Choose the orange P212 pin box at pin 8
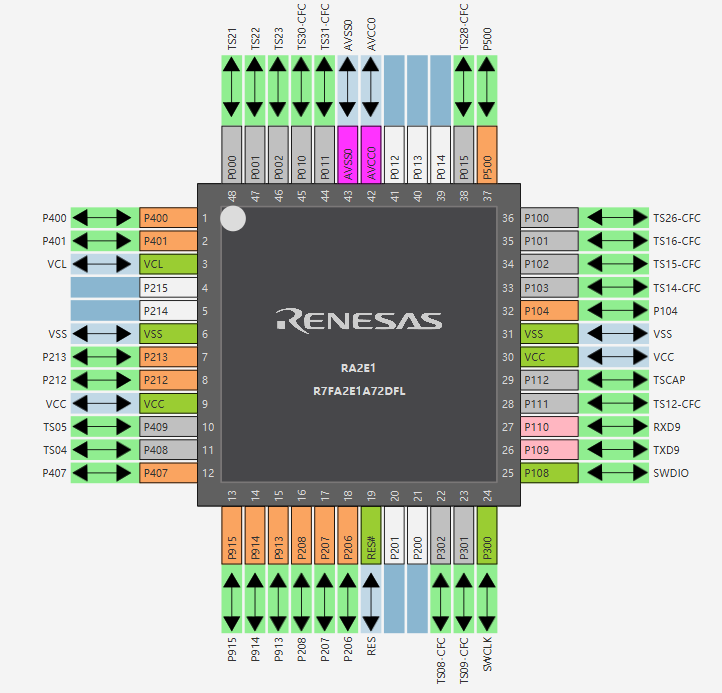Screen dimensions: 722x693 [x=168, y=380]
